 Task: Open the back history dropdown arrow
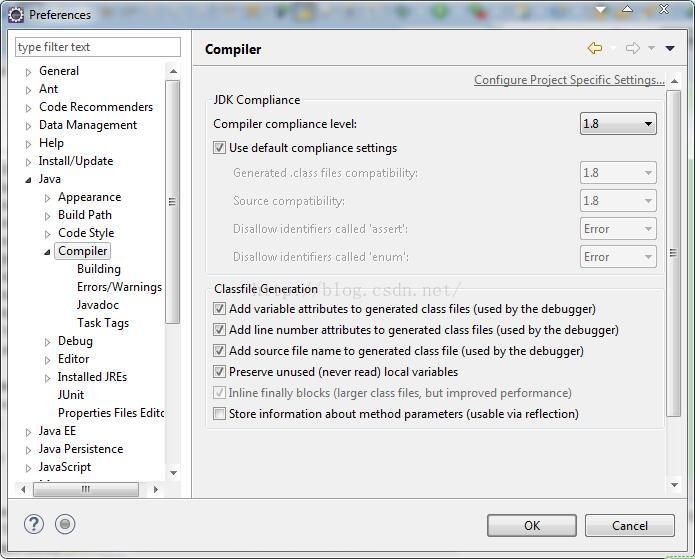[613, 48]
